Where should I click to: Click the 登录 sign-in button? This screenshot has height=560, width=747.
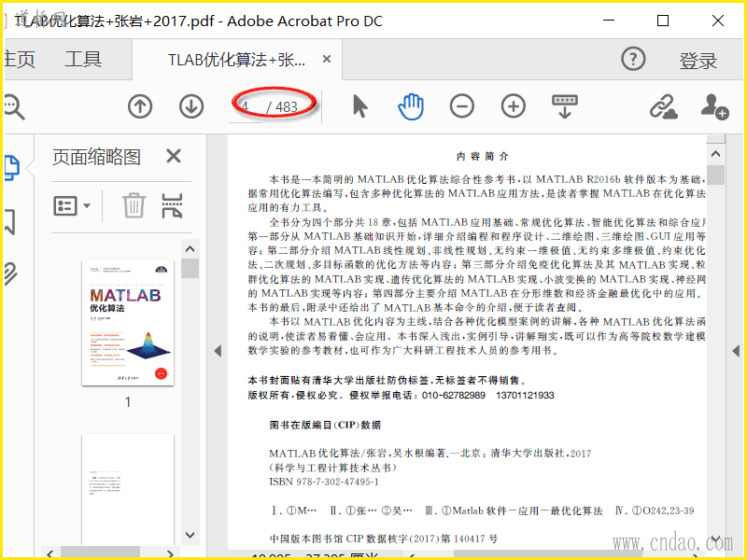coord(698,61)
